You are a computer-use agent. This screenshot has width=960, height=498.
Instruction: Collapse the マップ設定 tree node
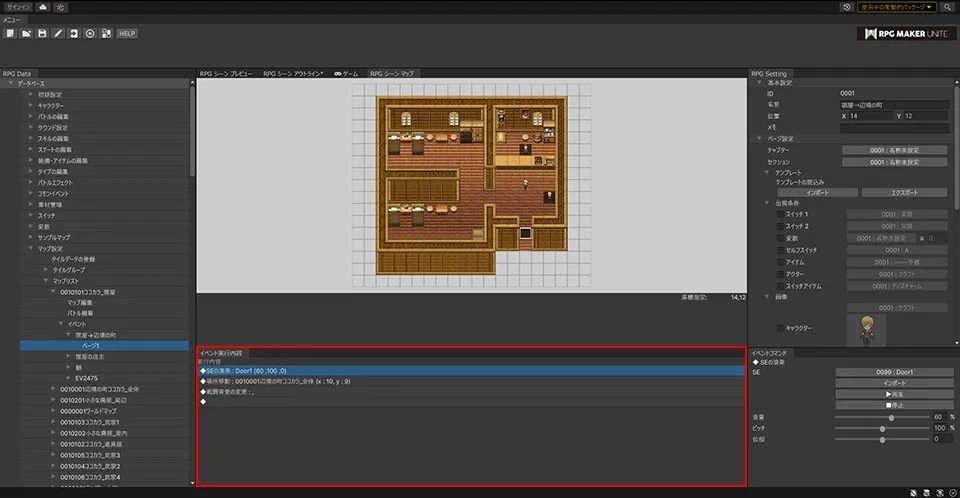tap(31, 248)
